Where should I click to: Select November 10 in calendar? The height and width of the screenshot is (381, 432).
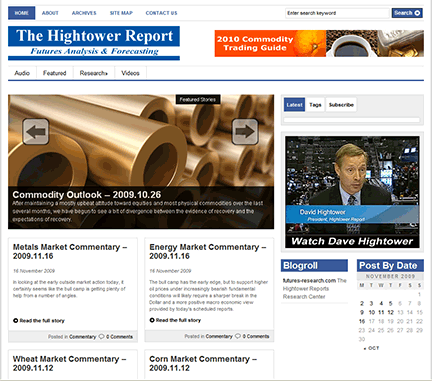(372, 312)
